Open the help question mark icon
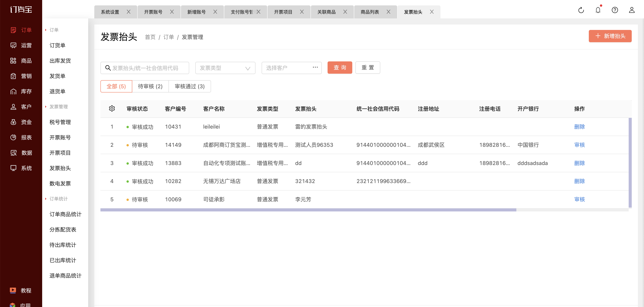644x307 pixels. point(615,10)
